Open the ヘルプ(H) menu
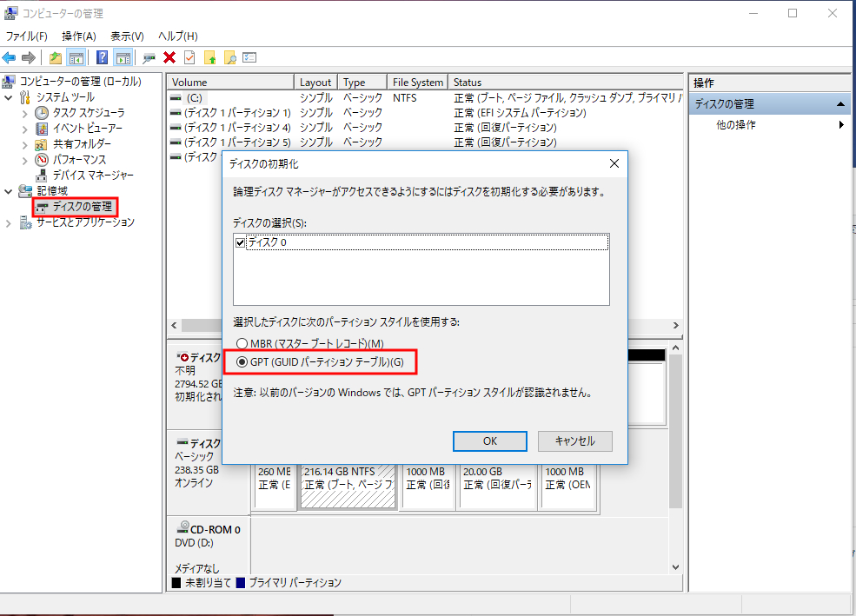The image size is (856, 616). [x=178, y=36]
